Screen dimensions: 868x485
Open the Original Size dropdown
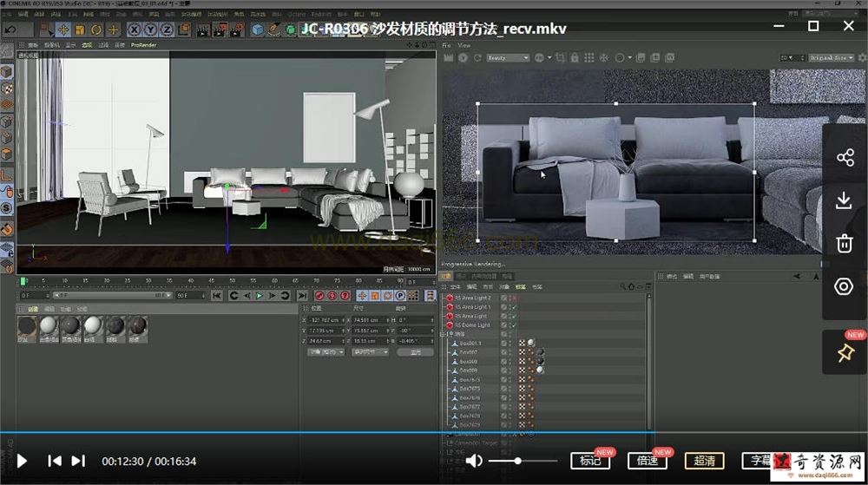[831, 57]
